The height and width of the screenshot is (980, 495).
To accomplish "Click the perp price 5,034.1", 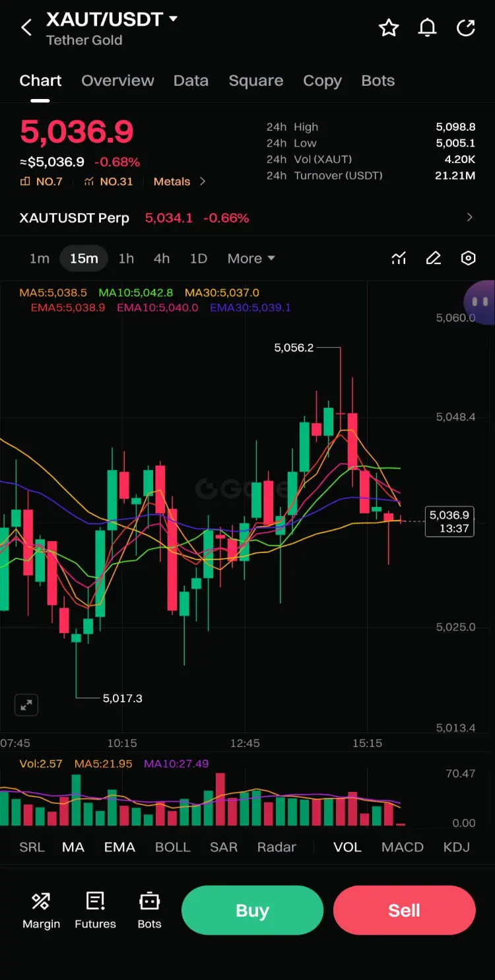I will 169,218.
